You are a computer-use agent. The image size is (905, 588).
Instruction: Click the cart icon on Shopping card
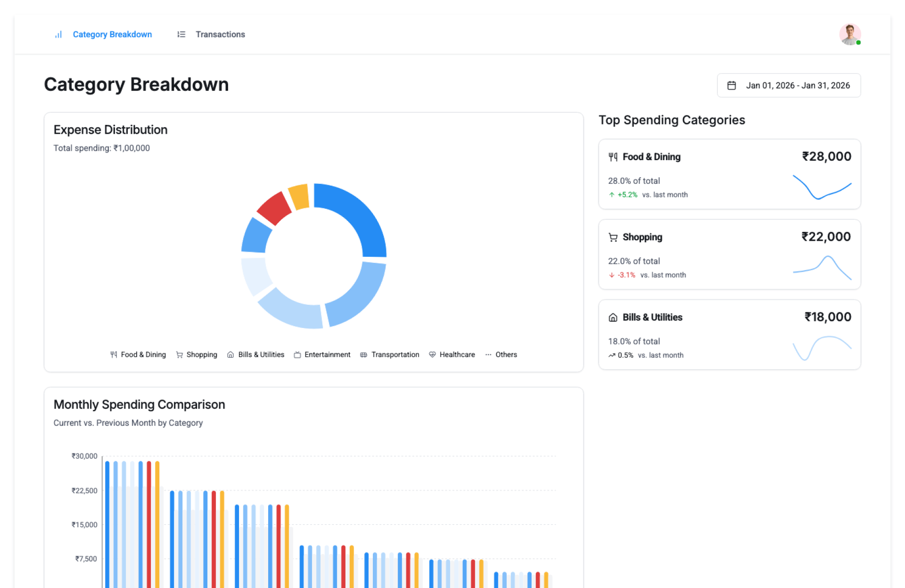click(x=613, y=237)
